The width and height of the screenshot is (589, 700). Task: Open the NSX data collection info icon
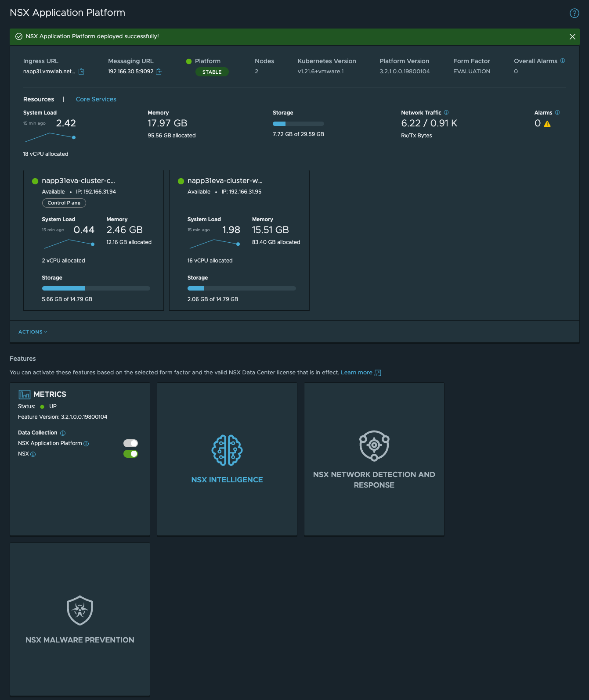coord(33,454)
